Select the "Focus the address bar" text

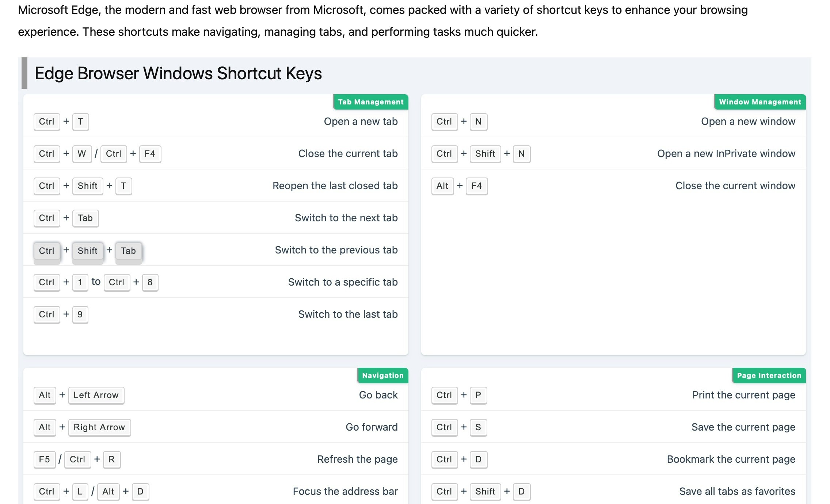[x=345, y=492]
